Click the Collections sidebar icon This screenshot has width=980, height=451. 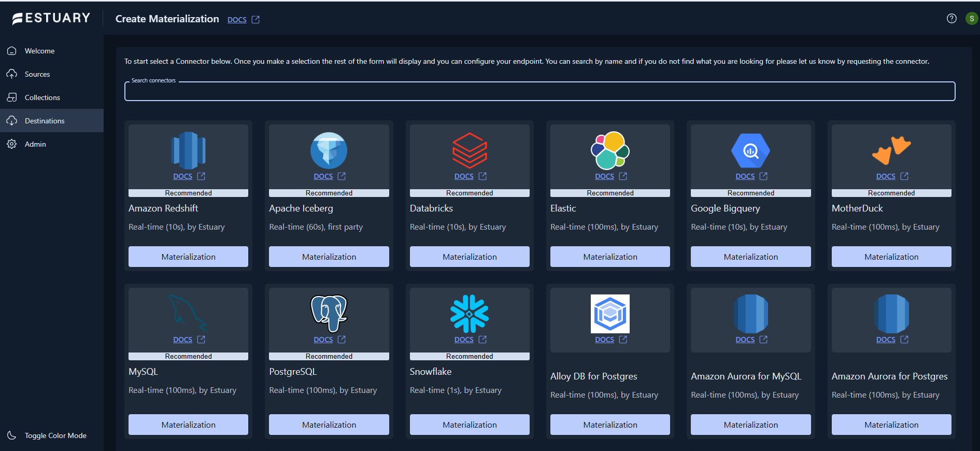(12, 97)
